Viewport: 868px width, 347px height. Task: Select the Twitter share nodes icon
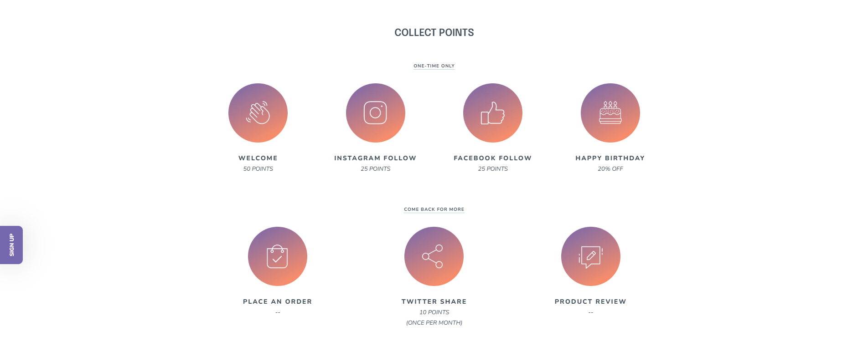434,256
